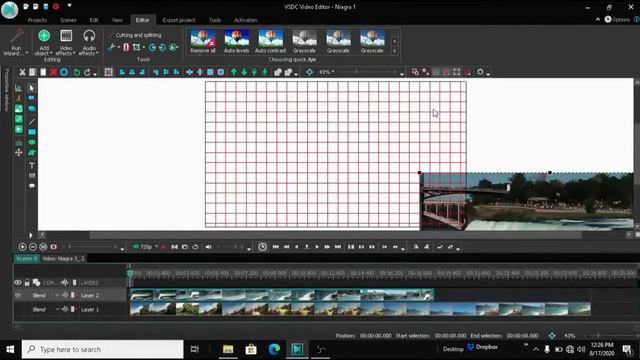
Task: Open the Edit ribbon tab
Action: point(94,20)
